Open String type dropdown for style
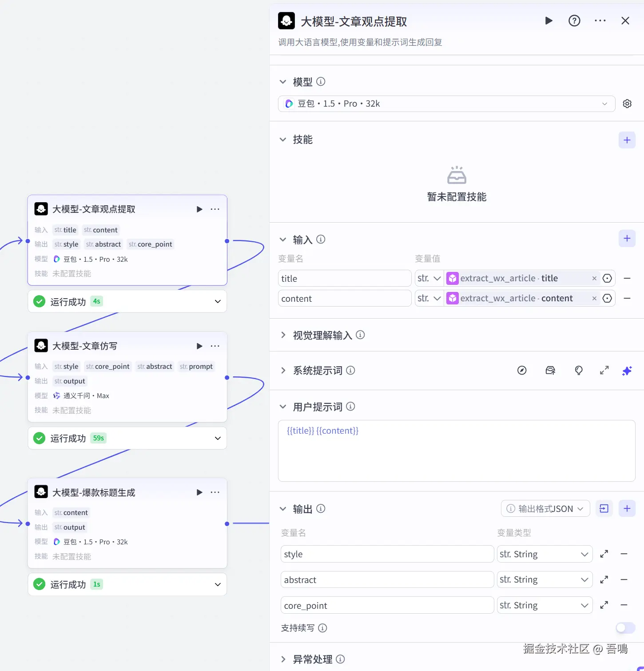The height and width of the screenshot is (671, 644). point(545,554)
